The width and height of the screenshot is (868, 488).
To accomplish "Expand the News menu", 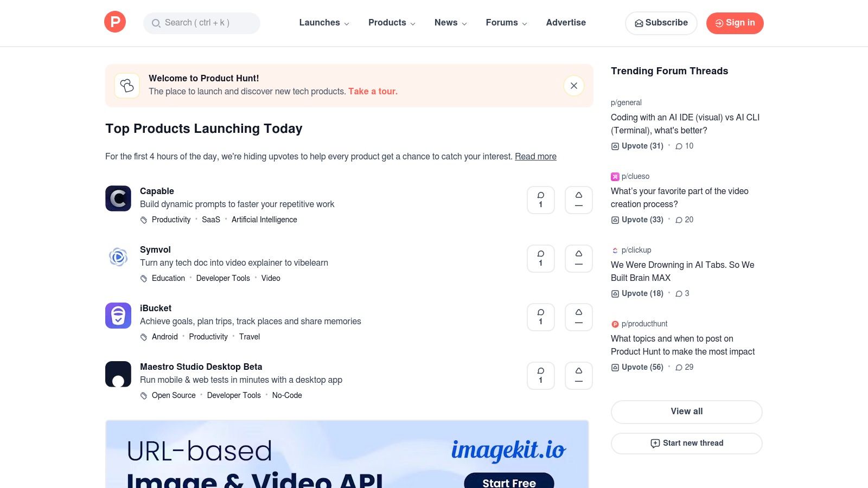I will pos(450,23).
